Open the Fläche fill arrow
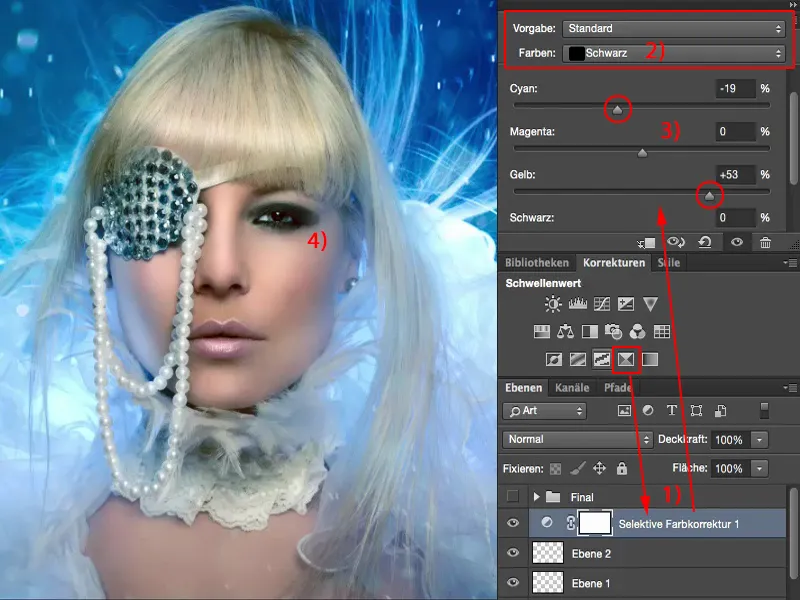Image resolution: width=800 pixels, height=600 pixels. point(759,468)
